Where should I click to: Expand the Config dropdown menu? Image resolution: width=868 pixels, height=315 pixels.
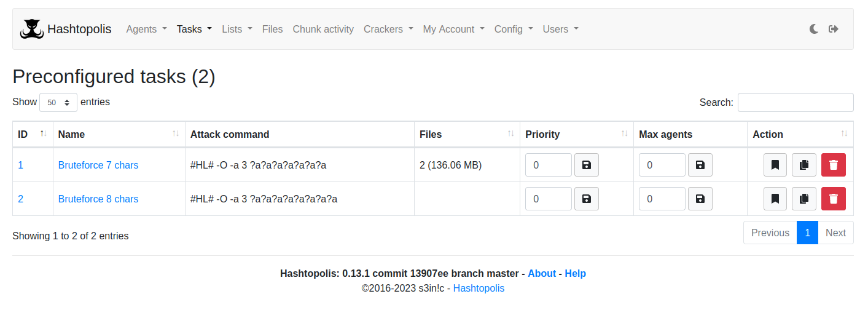click(x=514, y=29)
